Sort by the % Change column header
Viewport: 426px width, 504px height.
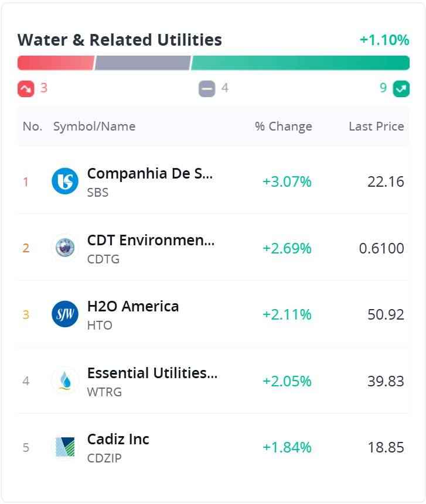[x=284, y=126]
